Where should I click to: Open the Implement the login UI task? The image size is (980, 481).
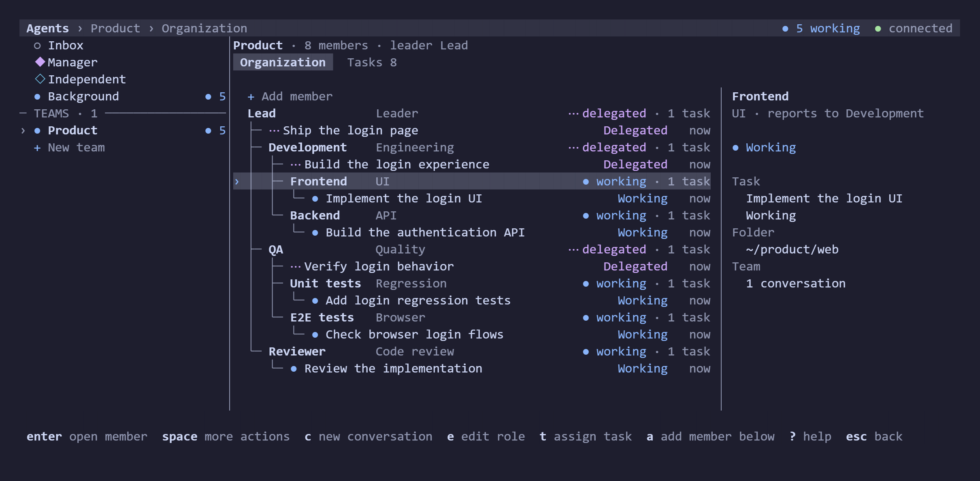pos(472,198)
